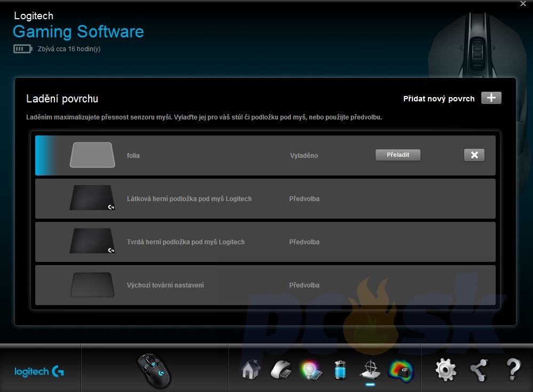Click the cloth Logitech pad thumbnail

point(92,198)
